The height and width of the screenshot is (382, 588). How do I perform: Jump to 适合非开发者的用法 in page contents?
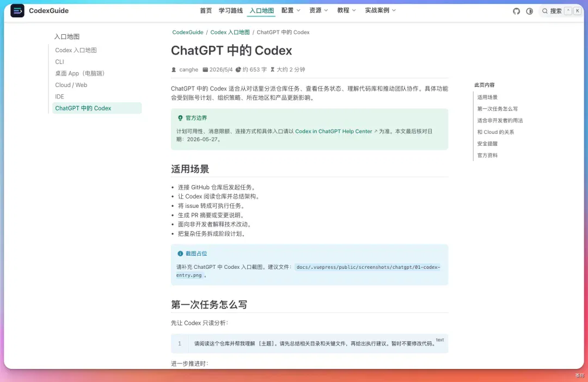coord(500,121)
